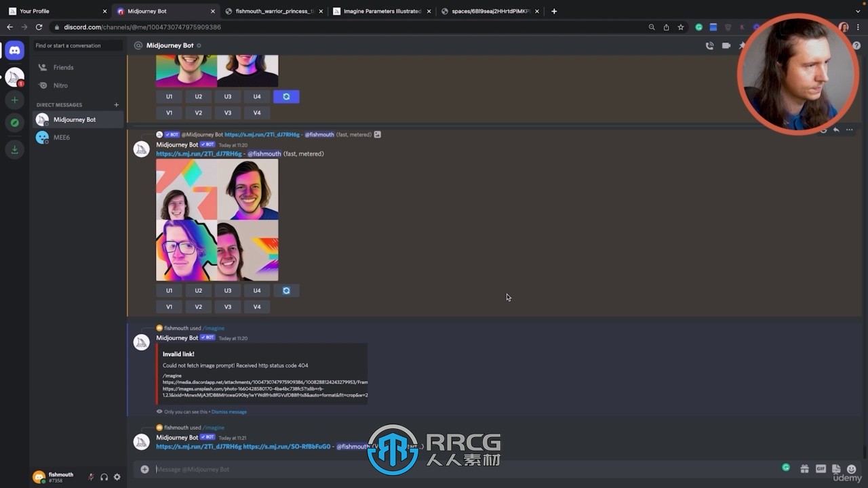Open s.mj.run/2Ti_dJ7RH6g link above image grid
This screenshot has width=868, height=488.
[199, 154]
